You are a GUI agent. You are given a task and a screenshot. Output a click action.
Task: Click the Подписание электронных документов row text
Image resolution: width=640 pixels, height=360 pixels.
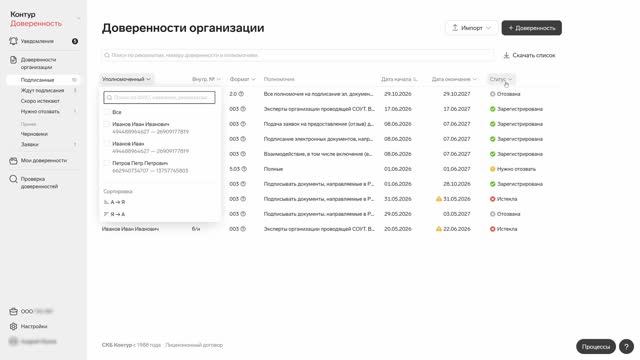(x=318, y=139)
